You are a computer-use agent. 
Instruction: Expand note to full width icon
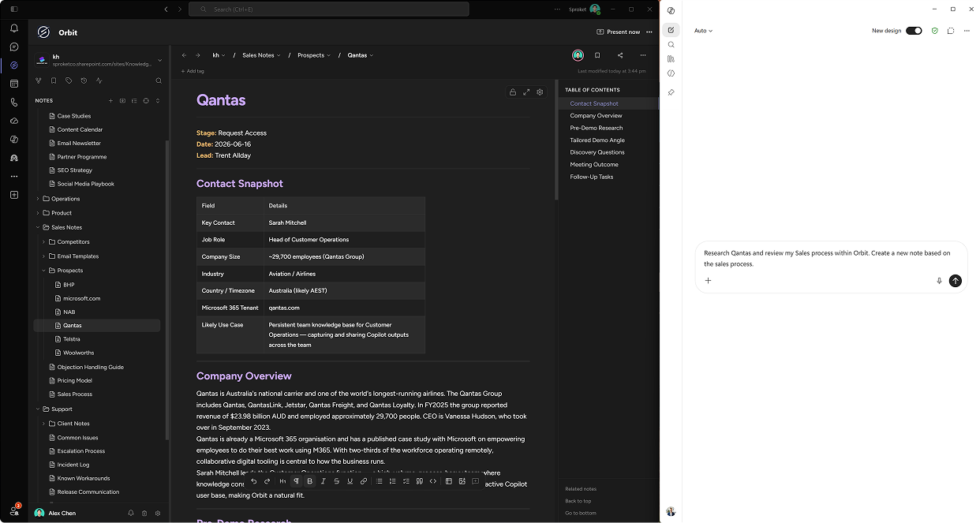(x=526, y=92)
